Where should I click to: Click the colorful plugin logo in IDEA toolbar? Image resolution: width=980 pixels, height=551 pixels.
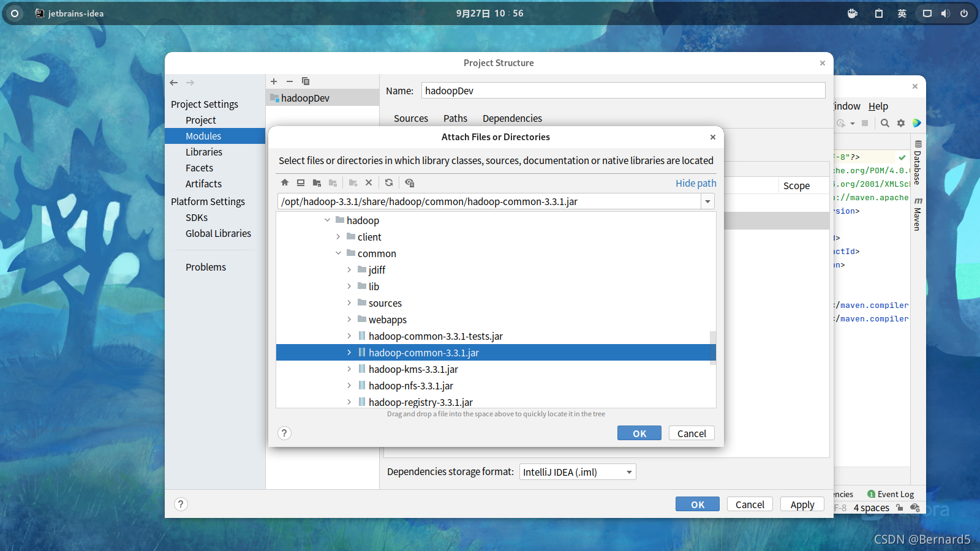click(x=916, y=123)
